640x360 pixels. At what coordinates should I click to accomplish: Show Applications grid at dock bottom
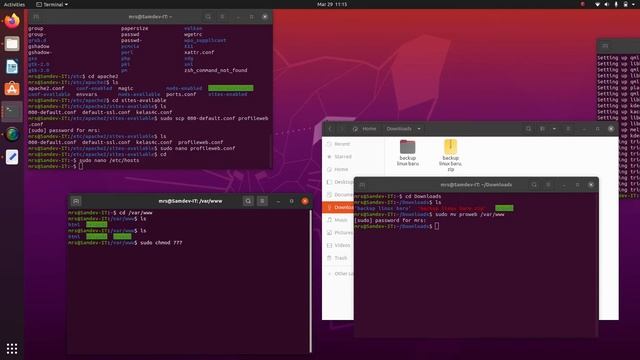(12, 348)
